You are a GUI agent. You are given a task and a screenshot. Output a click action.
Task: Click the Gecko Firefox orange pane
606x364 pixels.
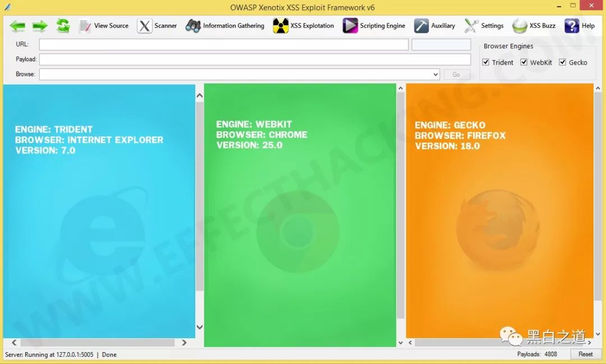point(500,211)
